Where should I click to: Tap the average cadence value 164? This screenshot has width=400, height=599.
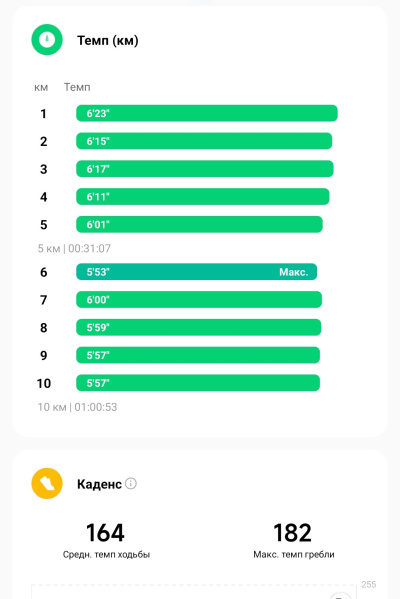click(105, 533)
